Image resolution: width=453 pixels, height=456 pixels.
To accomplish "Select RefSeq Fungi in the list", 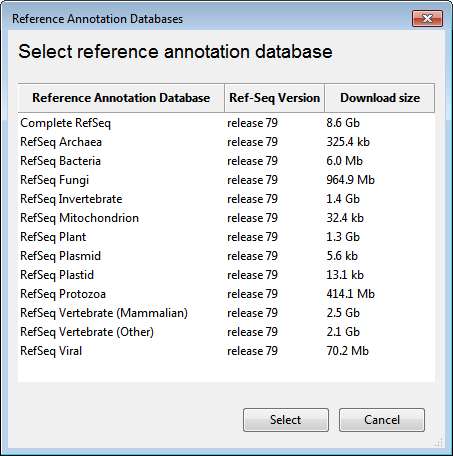I will coord(226,180).
